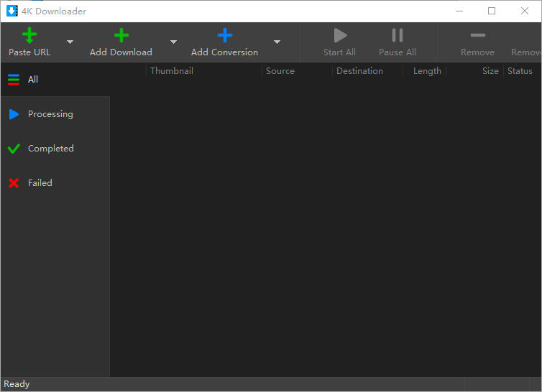Sort by Destination column header
Image resolution: width=542 pixels, height=392 pixels.
[x=367, y=71]
